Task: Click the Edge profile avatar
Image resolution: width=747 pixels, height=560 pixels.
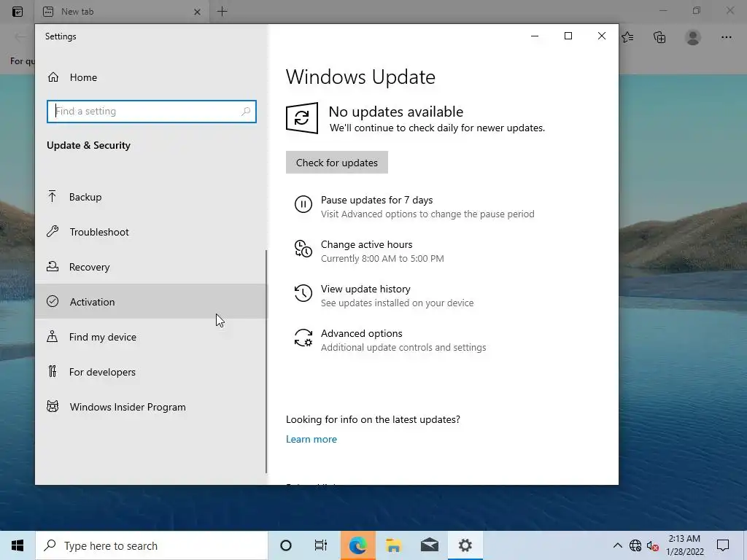Action: pyautogui.click(x=693, y=37)
